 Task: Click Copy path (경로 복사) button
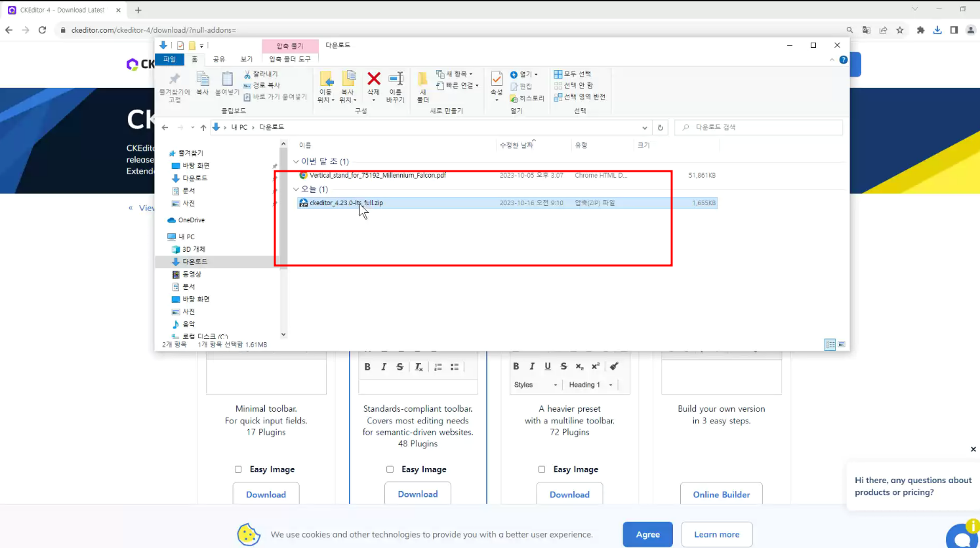tap(262, 85)
